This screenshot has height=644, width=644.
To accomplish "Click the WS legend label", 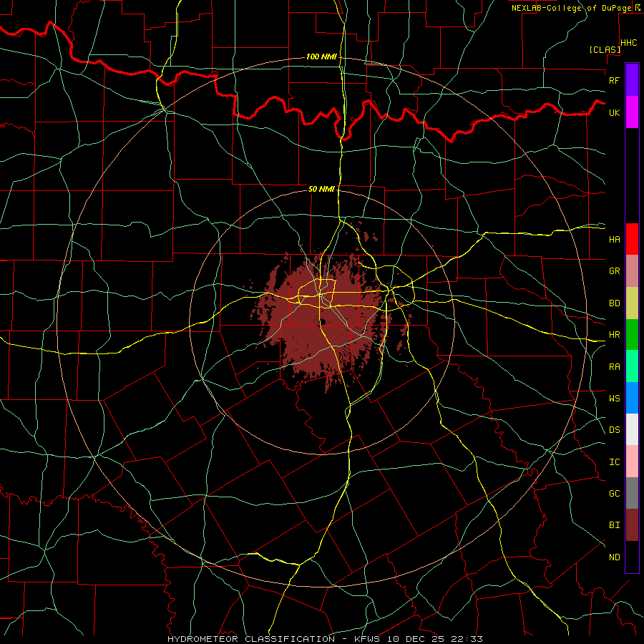I will click(x=614, y=399).
